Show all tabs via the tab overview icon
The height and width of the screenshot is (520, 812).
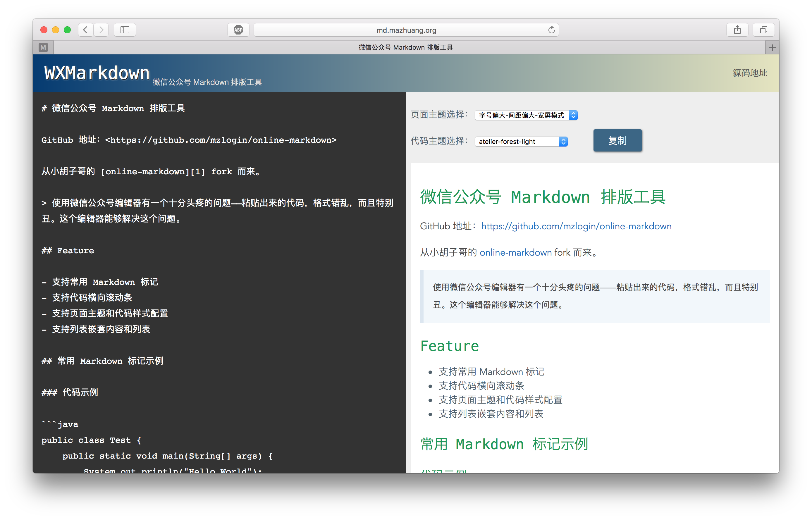pos(764,30)
